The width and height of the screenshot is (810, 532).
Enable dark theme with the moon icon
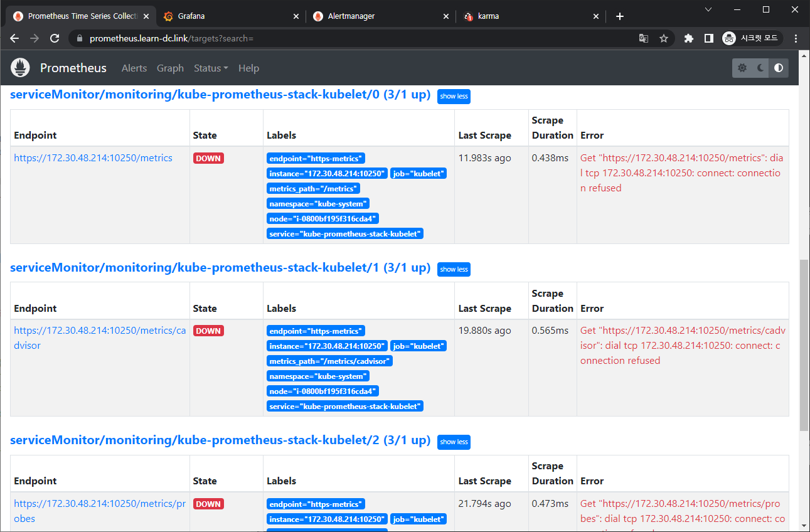760,68
